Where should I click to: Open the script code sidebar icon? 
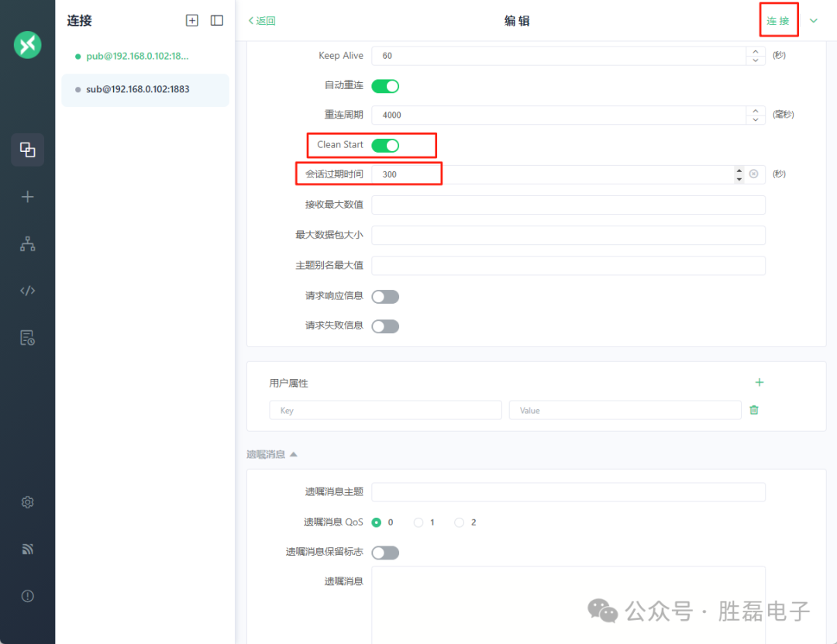tap(27, 291)
